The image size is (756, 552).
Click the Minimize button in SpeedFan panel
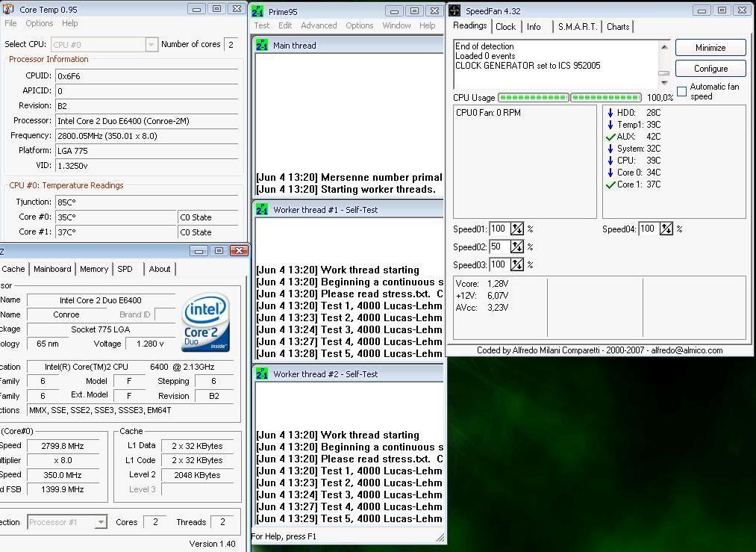click(x=710, y=48)
